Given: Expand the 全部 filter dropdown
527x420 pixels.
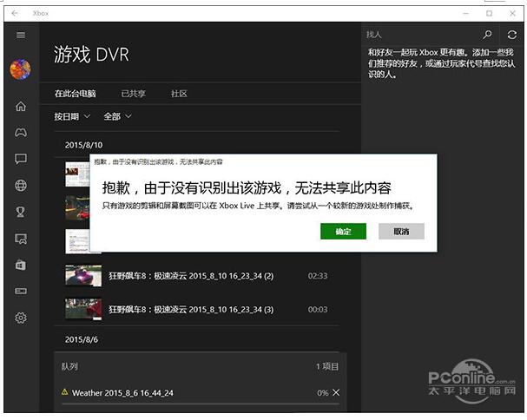Looking at the screenshot, I should pos(117,116).
